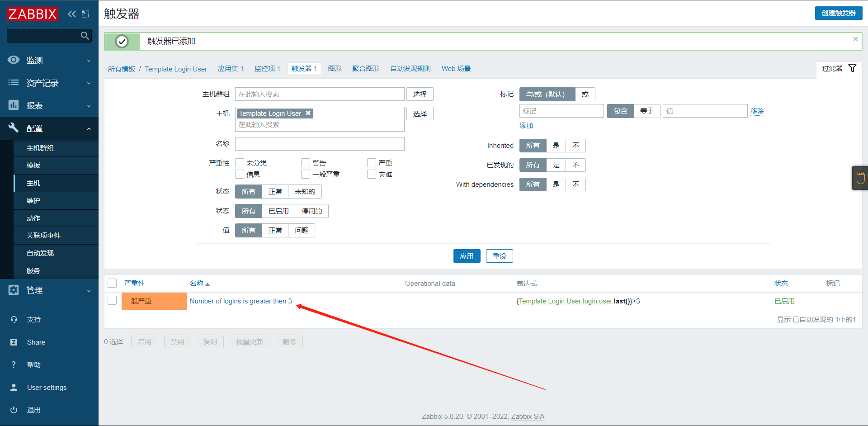The height and width of the screenshot is (426, 868).
Task: Click the question mark icon for 帮助
Action: [14, 365]
